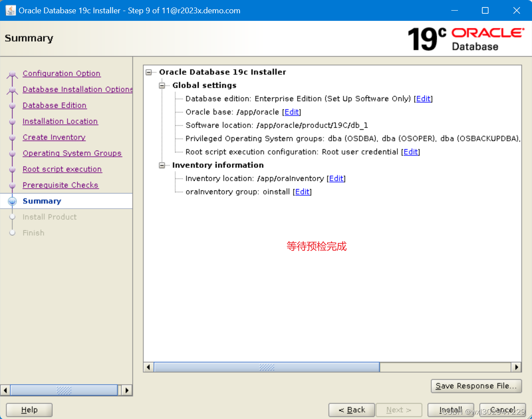The image size is (532, 419).
Task: Select Privileged Operating System groups row
Action: pos(353,139)
